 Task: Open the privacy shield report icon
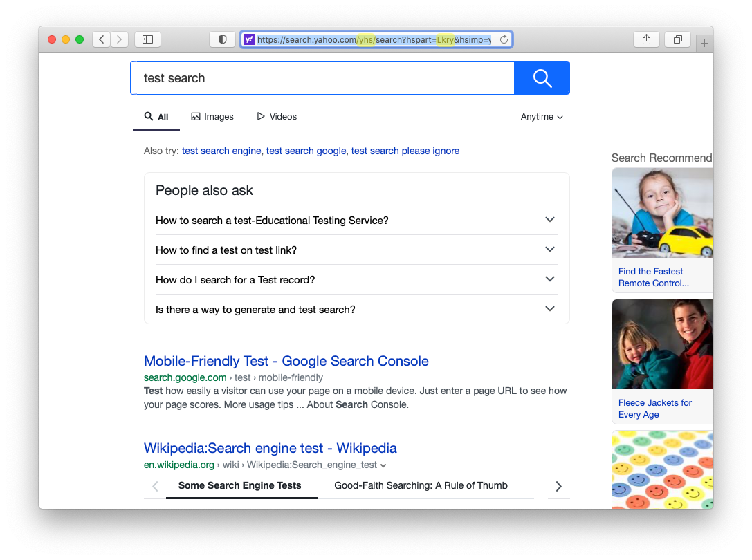click(x=223, y=39)
